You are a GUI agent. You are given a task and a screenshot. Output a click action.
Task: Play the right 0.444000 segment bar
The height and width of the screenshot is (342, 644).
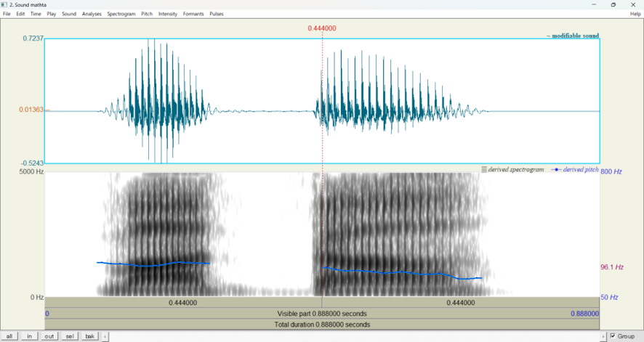click(461, 303)
